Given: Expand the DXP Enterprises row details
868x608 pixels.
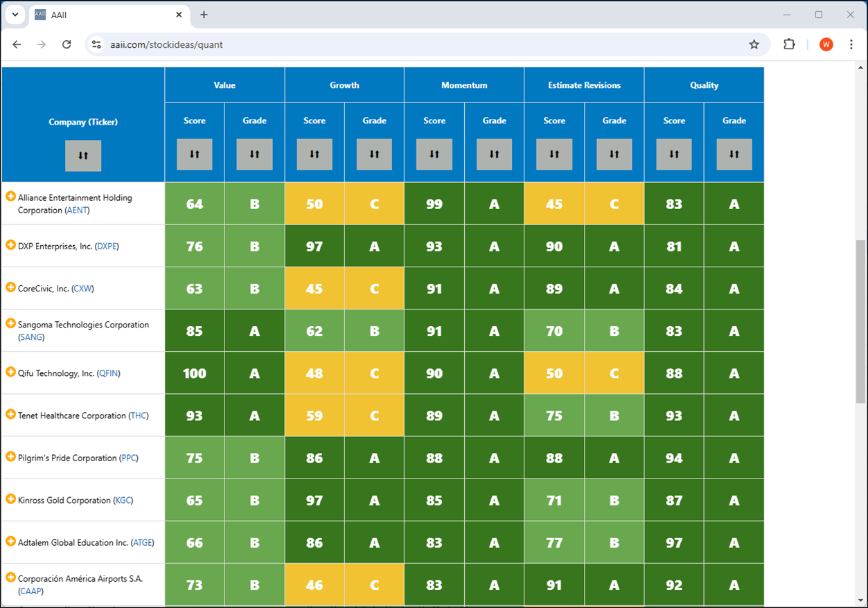Looking at the screenshot, I should tap(10, 245).
